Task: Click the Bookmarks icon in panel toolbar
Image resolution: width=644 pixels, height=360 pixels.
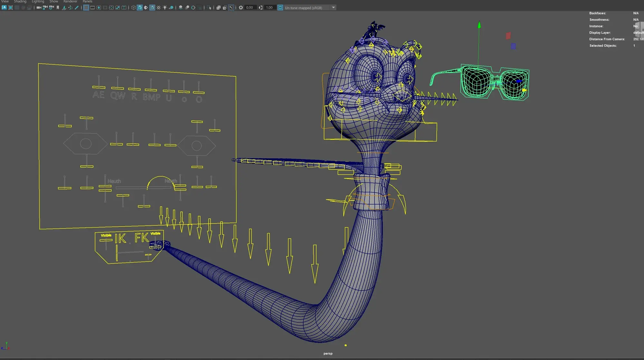Action: 58,8
